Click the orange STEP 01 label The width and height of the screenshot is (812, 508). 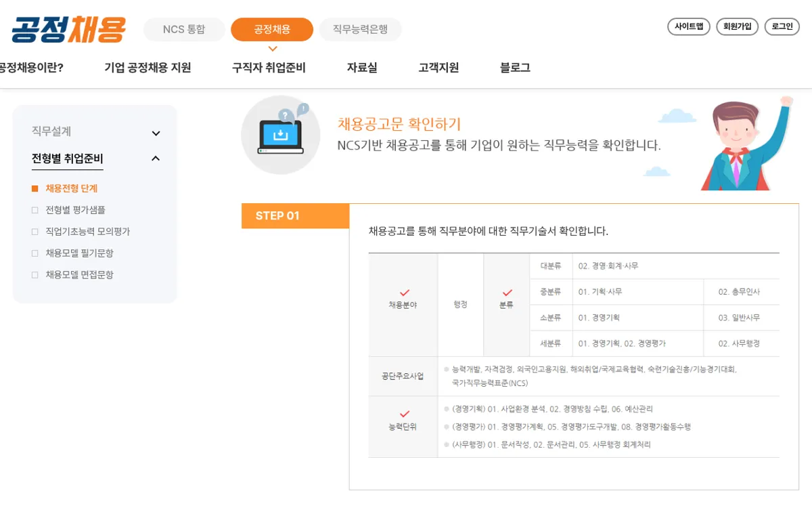click(295, 216)
